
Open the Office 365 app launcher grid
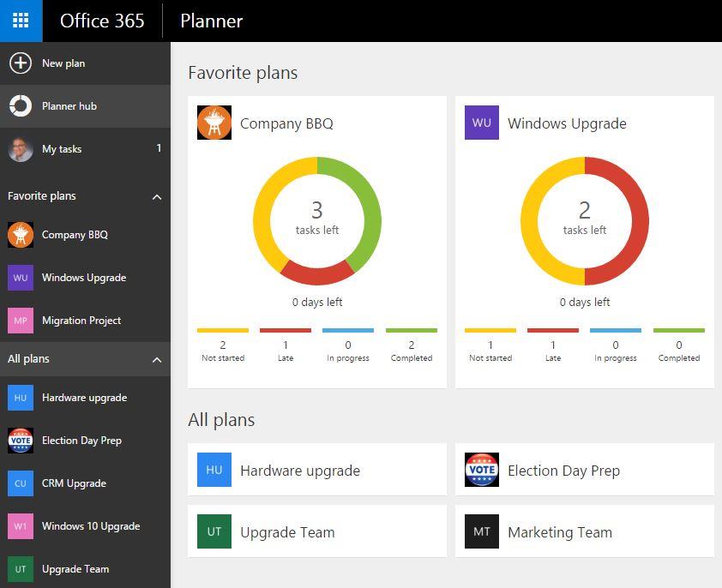pos(21,21)
